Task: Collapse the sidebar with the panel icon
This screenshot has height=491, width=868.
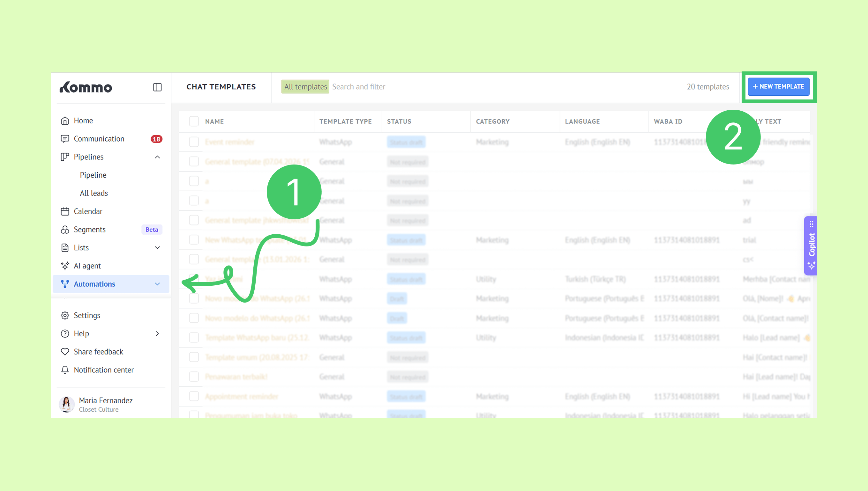Action: 157,87
